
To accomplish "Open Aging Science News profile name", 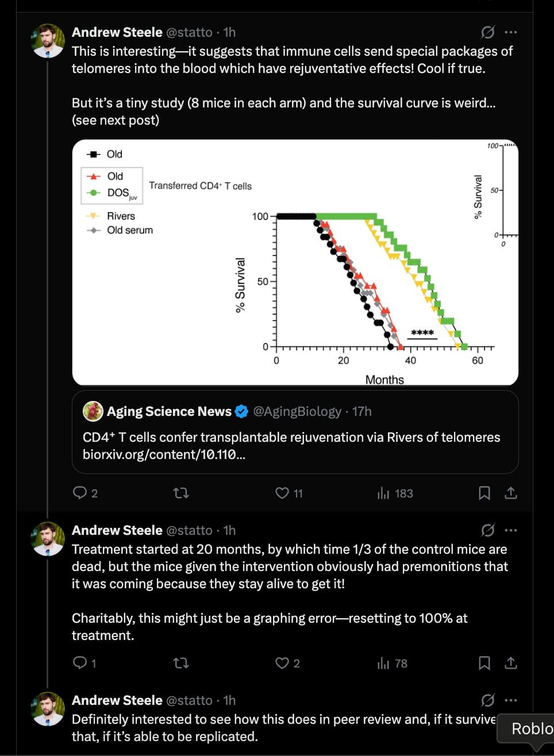I will [x=169, y=411].
